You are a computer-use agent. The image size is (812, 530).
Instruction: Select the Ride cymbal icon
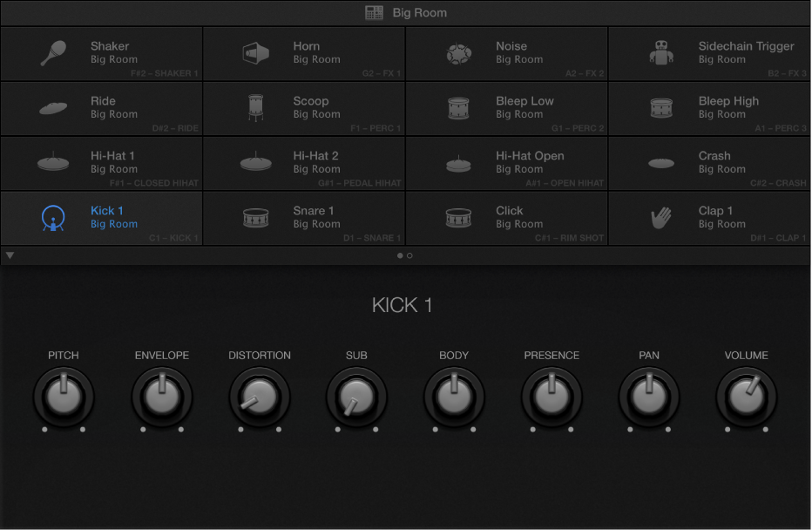click(53, 107)
